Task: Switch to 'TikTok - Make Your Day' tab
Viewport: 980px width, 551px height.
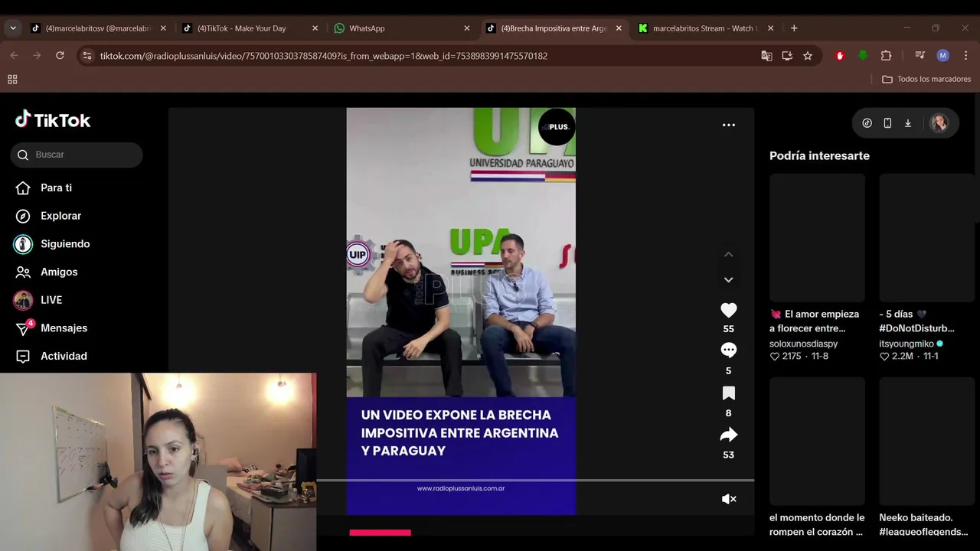Action: pos(250,28)
